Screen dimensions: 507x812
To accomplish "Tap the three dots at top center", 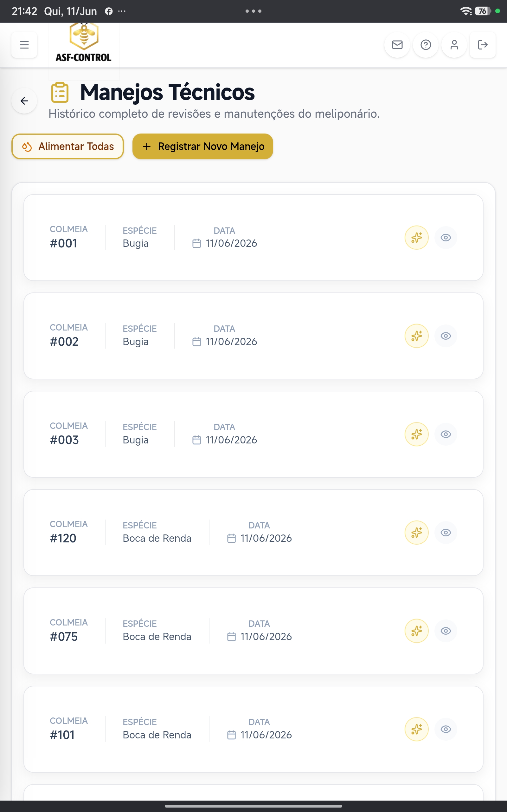I will click(253, 11).
